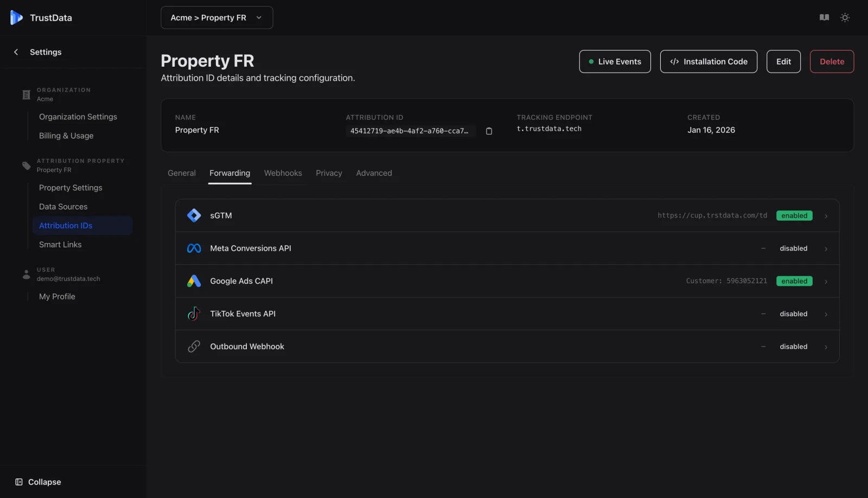This screenshot has height=498, width=868.
Task: Open Data Sources in sidebar
Action: pyautogui.click(x=63, y=207)
